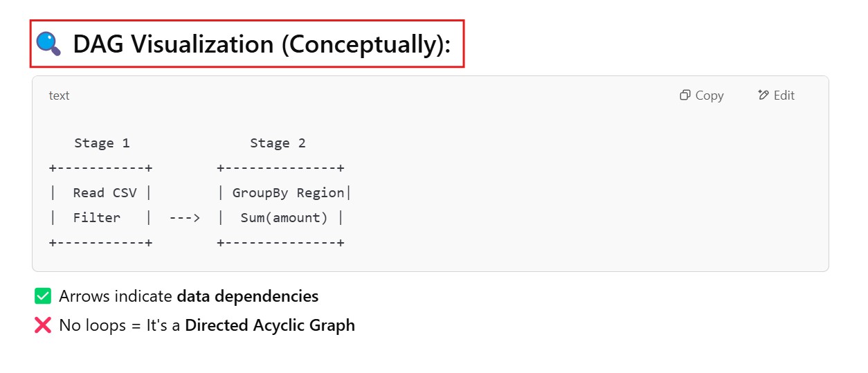Click the "Arrows indicate" text
This screenshot has width=868, height=373.
point(115,296)
